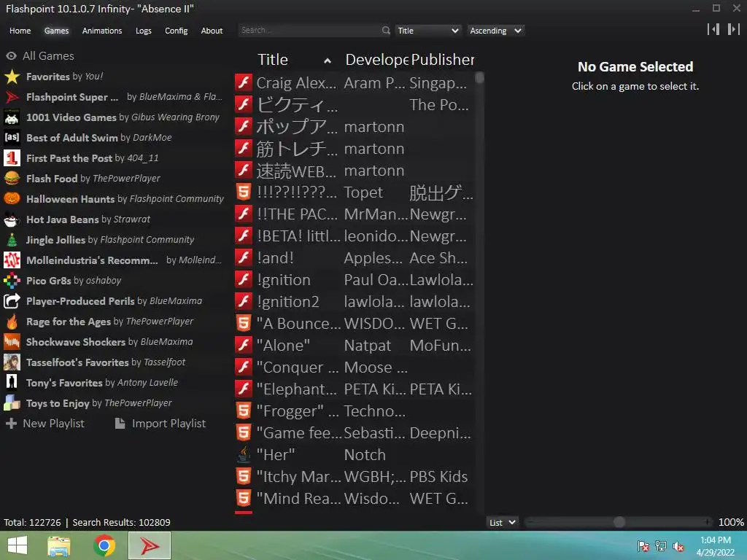747x560 pixels.
Task: Click the Shockwave Shockers icon
Action: point(12,342)
